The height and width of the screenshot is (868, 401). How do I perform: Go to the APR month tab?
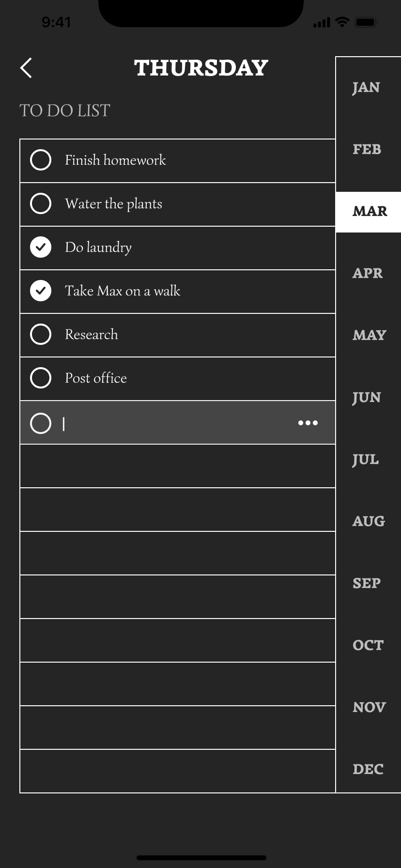tap(368, 273)
